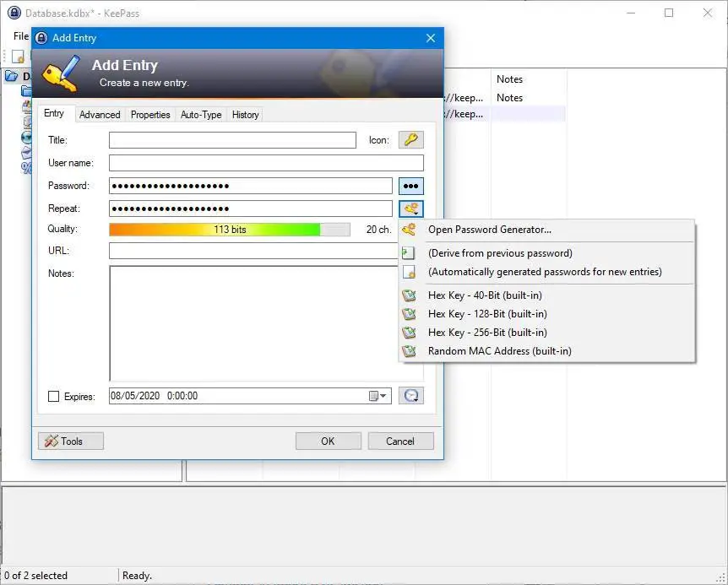This screenshot has width=728, height=585.
Task: Click the 'Ready.' status bar text
Action: 137,575
